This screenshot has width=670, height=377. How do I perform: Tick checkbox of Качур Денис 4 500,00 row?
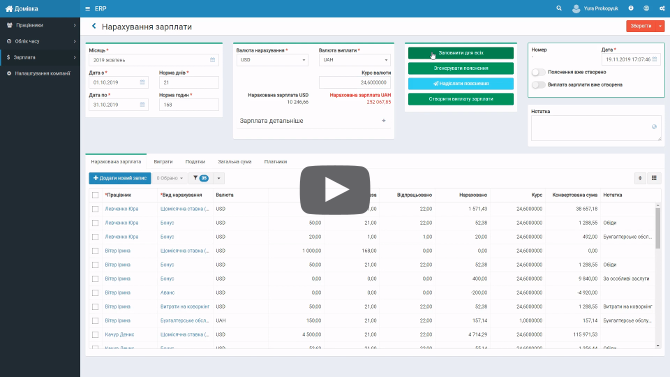tap(95, 335)
